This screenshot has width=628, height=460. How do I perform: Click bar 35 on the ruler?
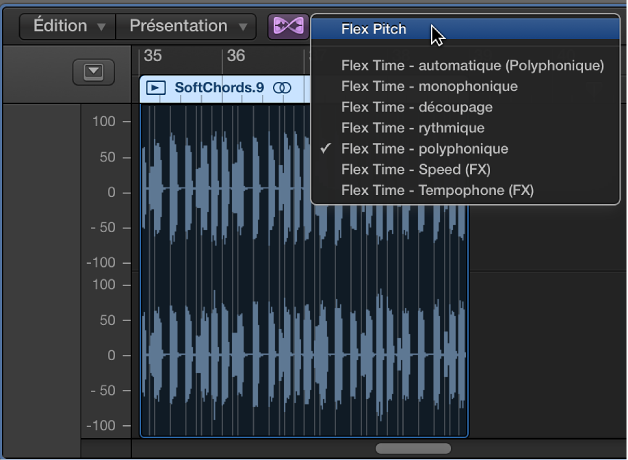153,56
